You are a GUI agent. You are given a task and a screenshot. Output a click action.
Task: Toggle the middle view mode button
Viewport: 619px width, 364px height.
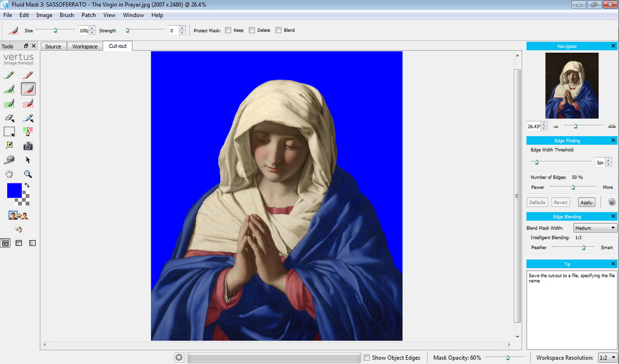(x=19, y=243)
